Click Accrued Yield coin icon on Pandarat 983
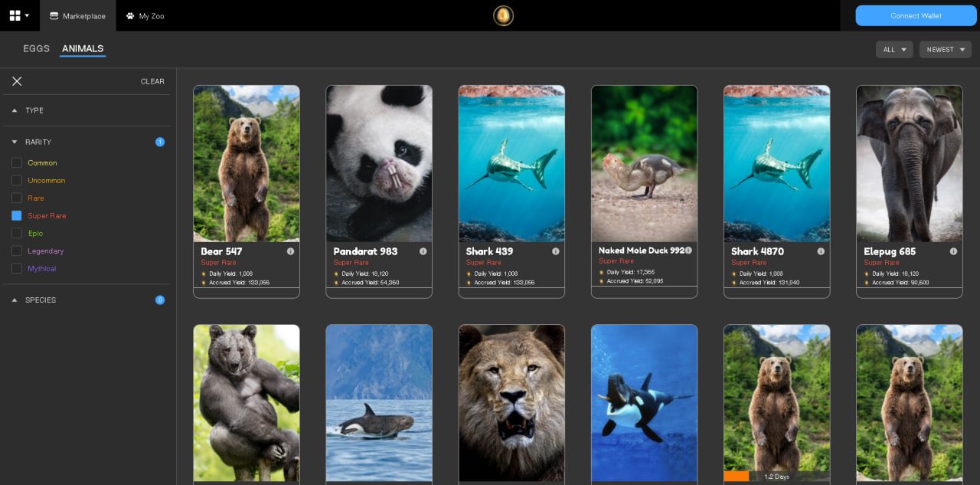This screenshot has height=485, width=980. [x=336, y=283]
